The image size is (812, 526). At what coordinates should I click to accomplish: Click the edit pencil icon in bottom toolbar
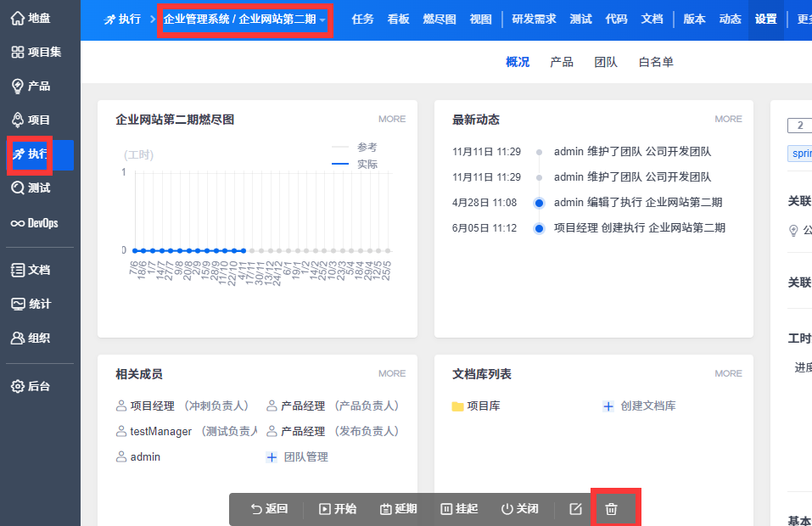(x=575, y=509)
